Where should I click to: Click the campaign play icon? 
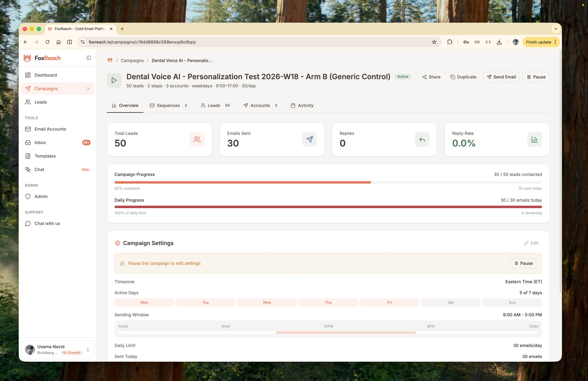(x=114, y=80)
